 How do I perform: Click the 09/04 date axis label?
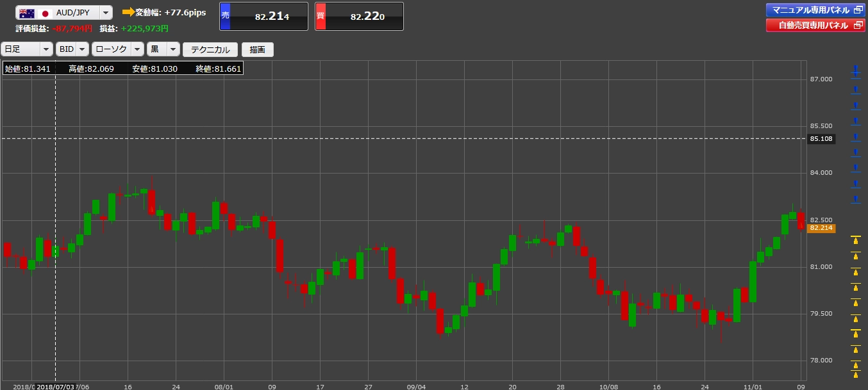(x=416, y=386)
